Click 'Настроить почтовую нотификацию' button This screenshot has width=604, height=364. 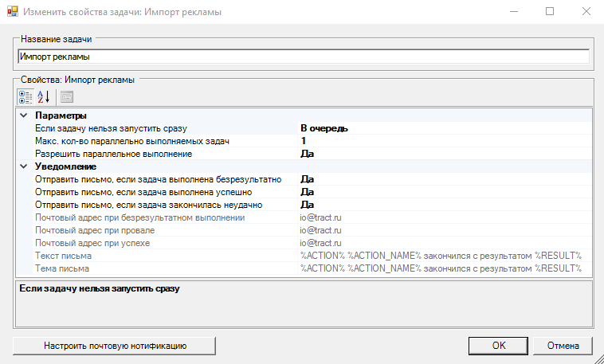click(115, 346)
